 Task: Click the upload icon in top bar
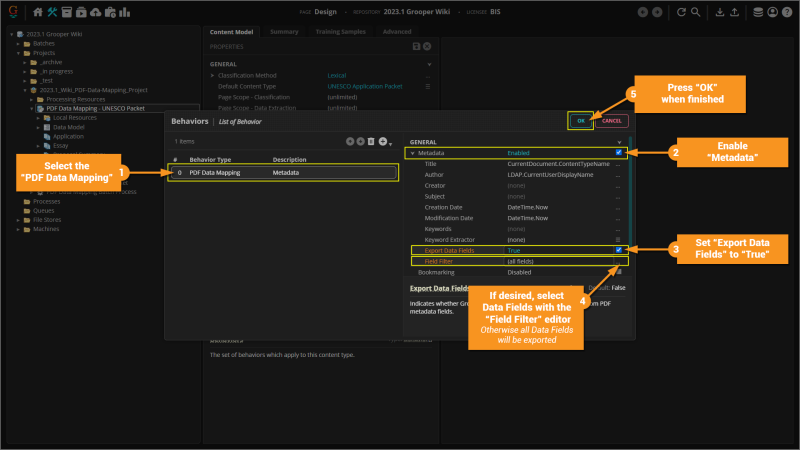734,12
